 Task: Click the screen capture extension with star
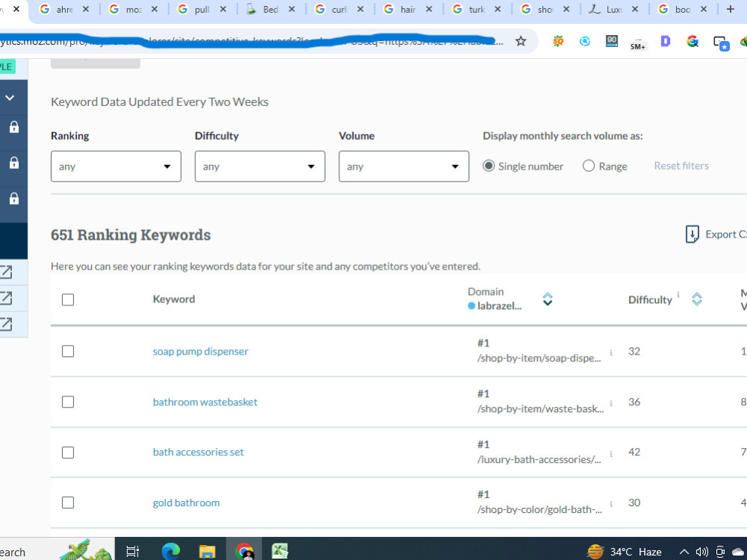[x=721, y=43]
